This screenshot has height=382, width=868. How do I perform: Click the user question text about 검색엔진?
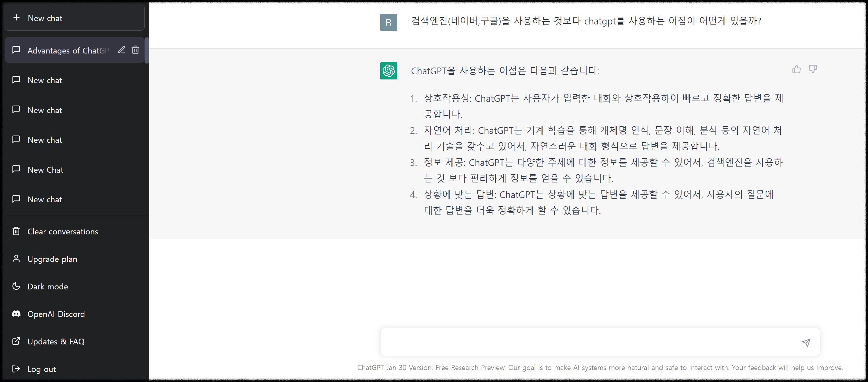pos(586,21)
